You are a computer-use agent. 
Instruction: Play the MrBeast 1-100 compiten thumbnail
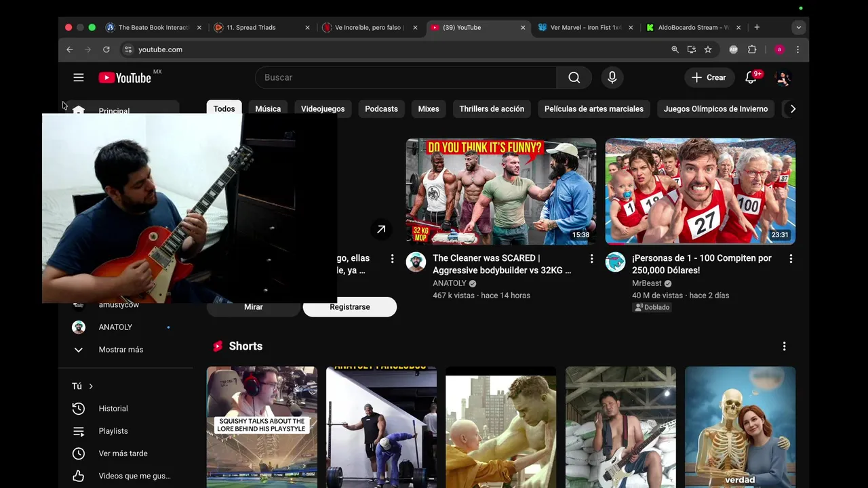[701, 191]
